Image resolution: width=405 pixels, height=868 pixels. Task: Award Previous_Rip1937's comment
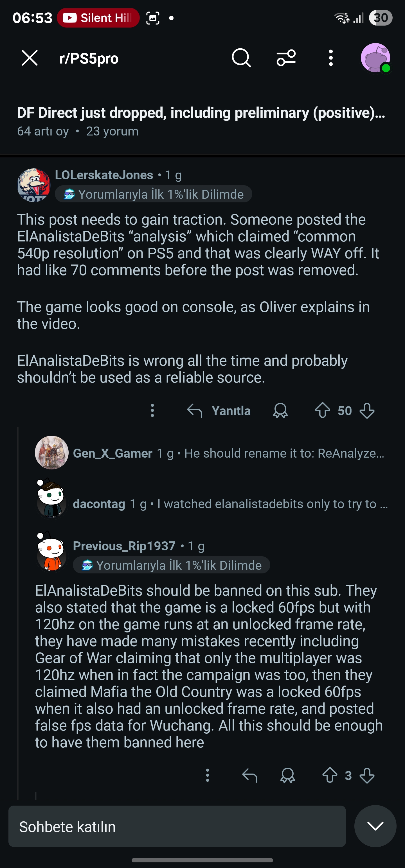point(288,775)
